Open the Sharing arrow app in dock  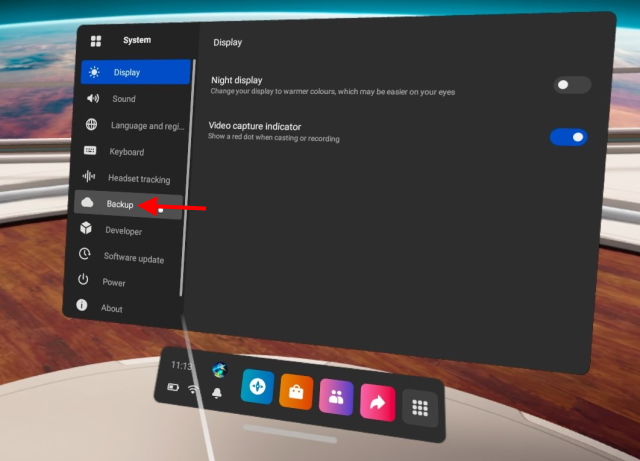pos(378,403)
